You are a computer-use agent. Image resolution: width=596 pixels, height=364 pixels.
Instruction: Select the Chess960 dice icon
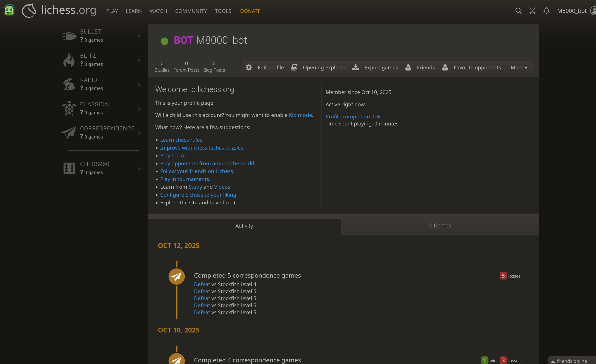[x=69, y=168]
